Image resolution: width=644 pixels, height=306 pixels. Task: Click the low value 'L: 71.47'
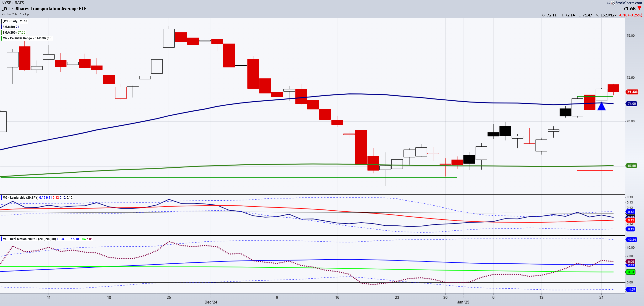point(585,15)
